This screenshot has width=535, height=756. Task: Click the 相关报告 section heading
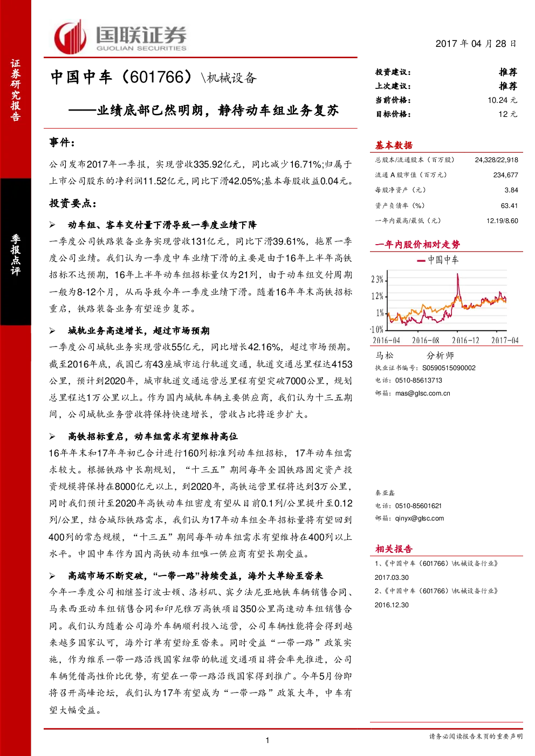pyautogui.click(x=394, y=549)
